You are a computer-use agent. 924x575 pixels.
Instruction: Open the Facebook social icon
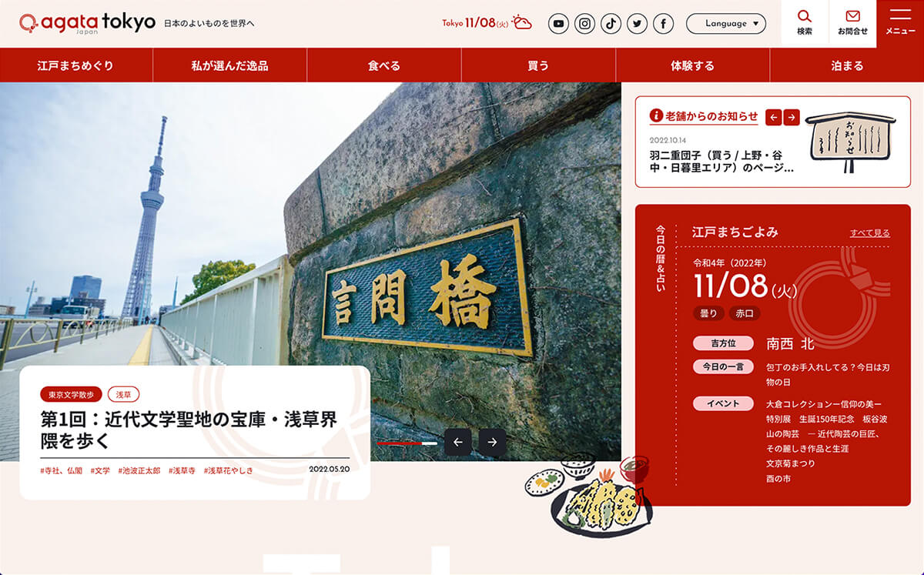pyautogui.click(x=663, y=24)
